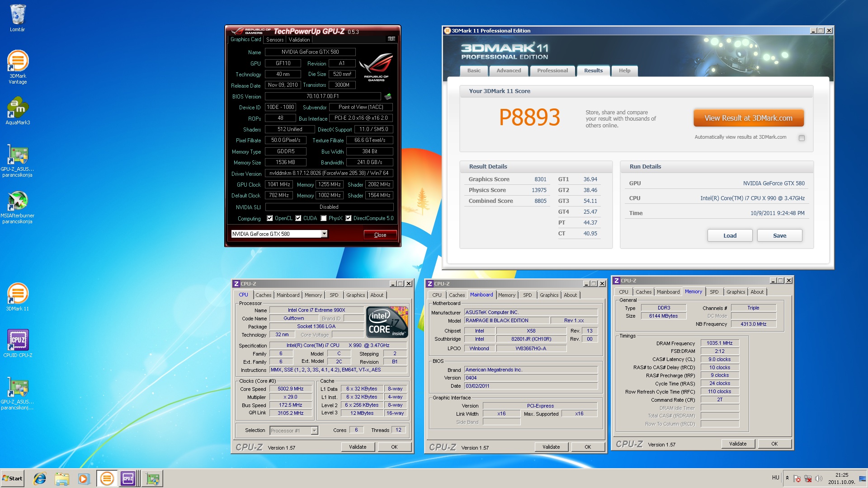Screen dimensions: 868x488
Task: Click Windows Media Player taskbar icon
Action: coord(84,478)
